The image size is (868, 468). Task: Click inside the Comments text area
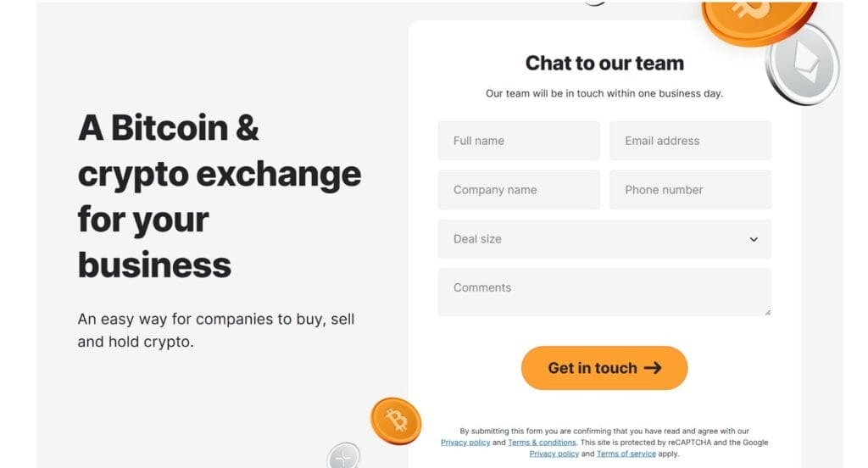coord(604,292)
